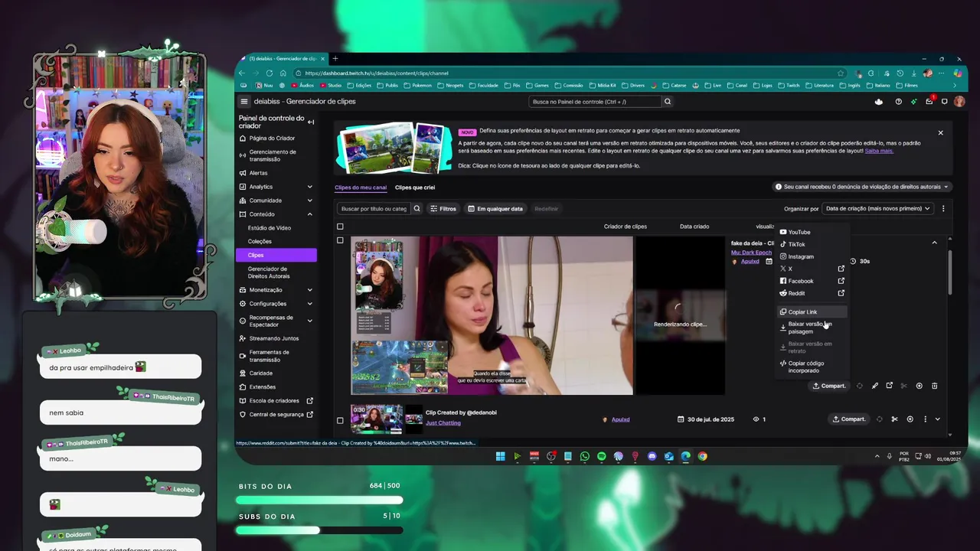Go to browser home page
The height and width of the screenshot is (551, 980).
tap(283, 73)
